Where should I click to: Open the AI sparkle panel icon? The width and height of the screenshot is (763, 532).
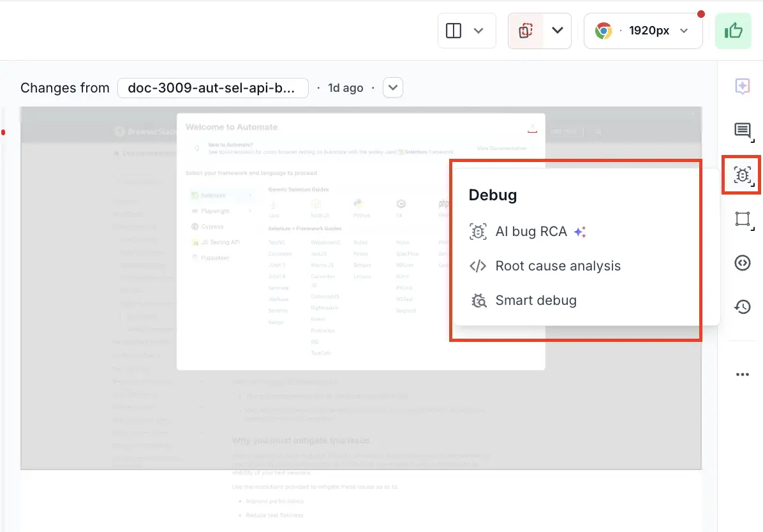pos(743,87)
